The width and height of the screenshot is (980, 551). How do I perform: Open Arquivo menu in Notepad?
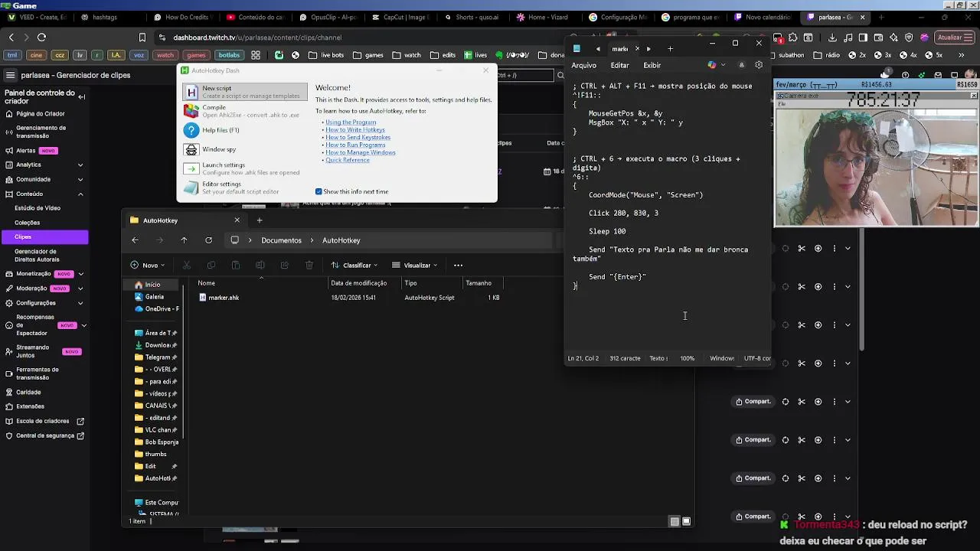pyautogui.click(x=583, y=66)
